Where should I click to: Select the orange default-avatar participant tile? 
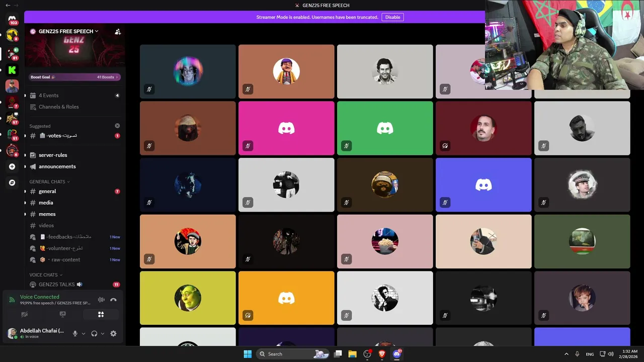pyautogui.click(x=286, y=298)
